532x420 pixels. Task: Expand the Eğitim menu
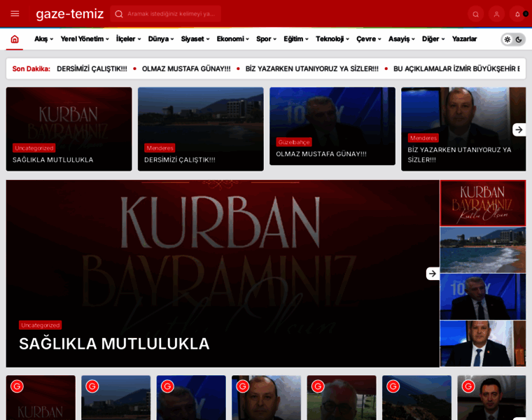coord(296,39)
